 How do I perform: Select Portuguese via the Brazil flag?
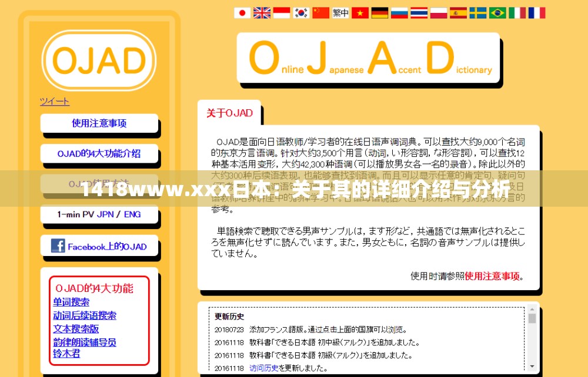point(497,12)
